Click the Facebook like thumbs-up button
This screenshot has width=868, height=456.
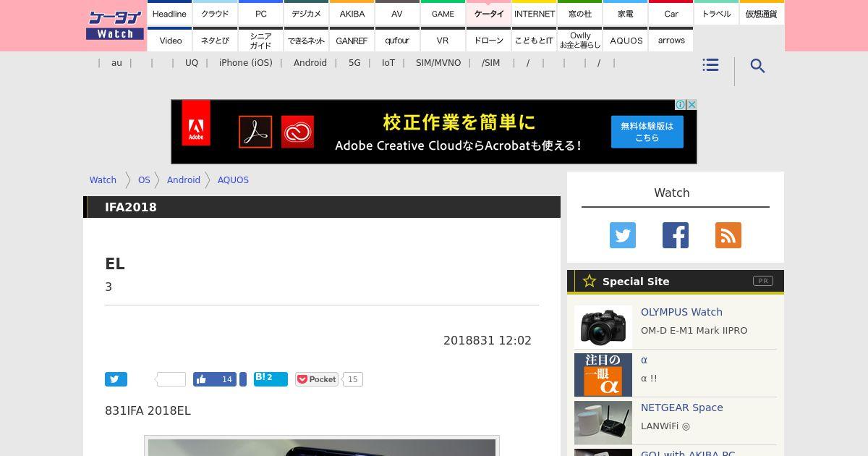(215, 379)
